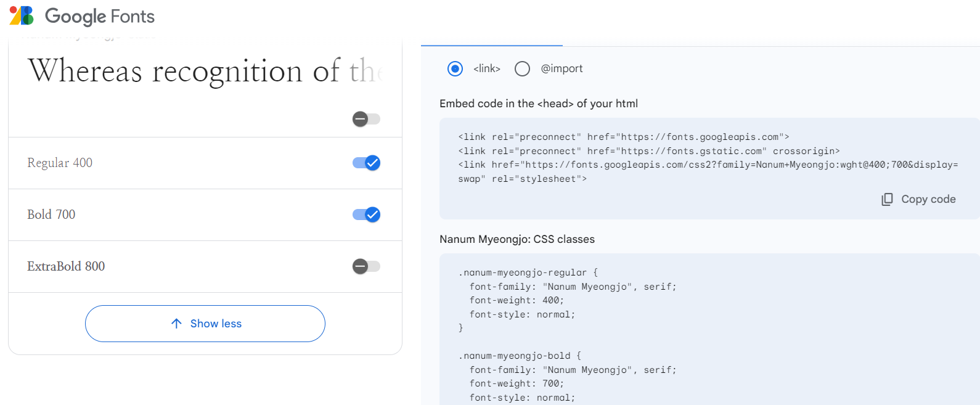Click the font-weight: 700 line
The height and width of the screenshot is (405, 980).
(x=517, y=383)
